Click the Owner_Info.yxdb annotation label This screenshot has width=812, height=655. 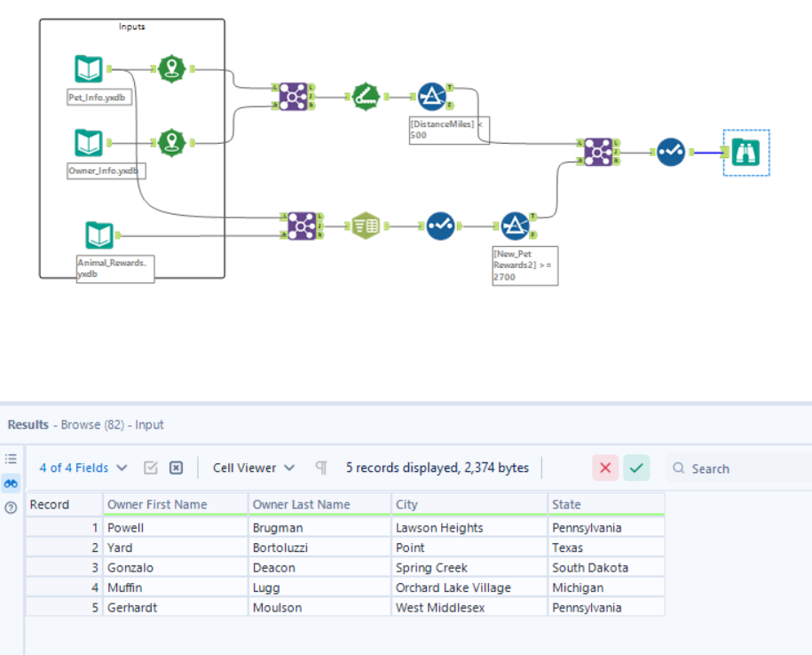tap(106, 171)
